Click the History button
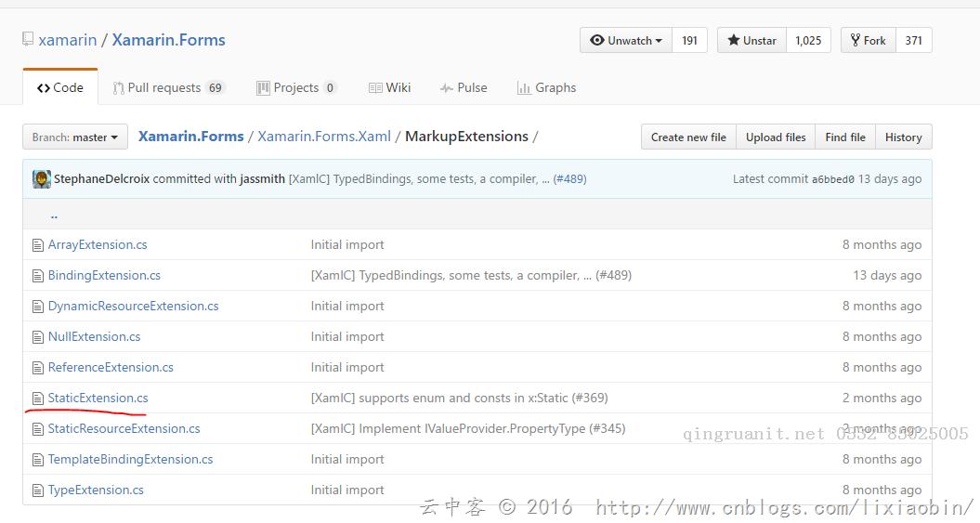The width and height of the screenshot is (980, 523). click(903, 137)
